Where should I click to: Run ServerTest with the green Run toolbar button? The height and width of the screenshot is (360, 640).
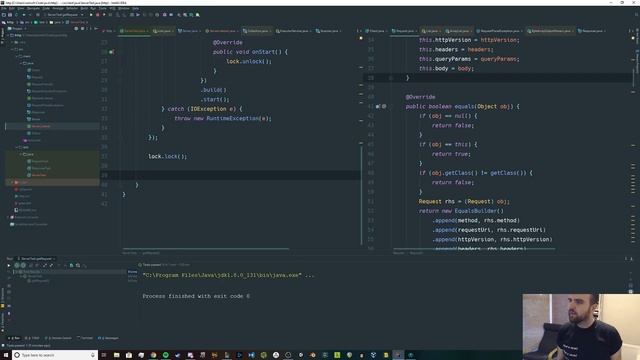91,15
